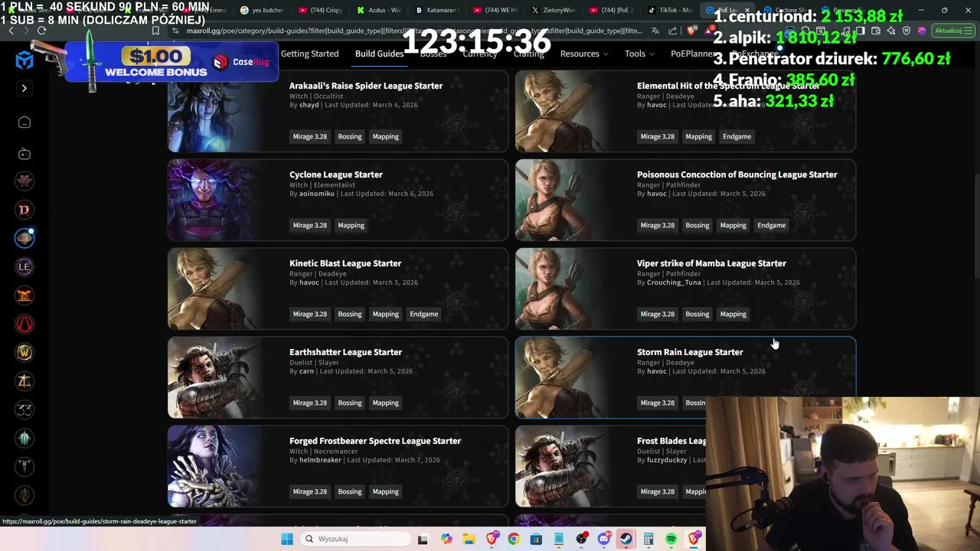Open Calculator from the taskbar
The image size is (980, 551).
(x=649, y=539)
